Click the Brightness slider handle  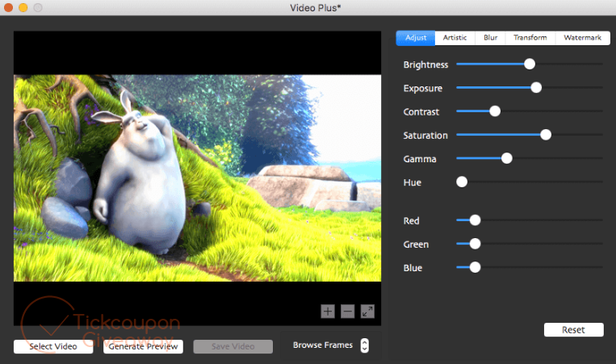pos(530,64)
